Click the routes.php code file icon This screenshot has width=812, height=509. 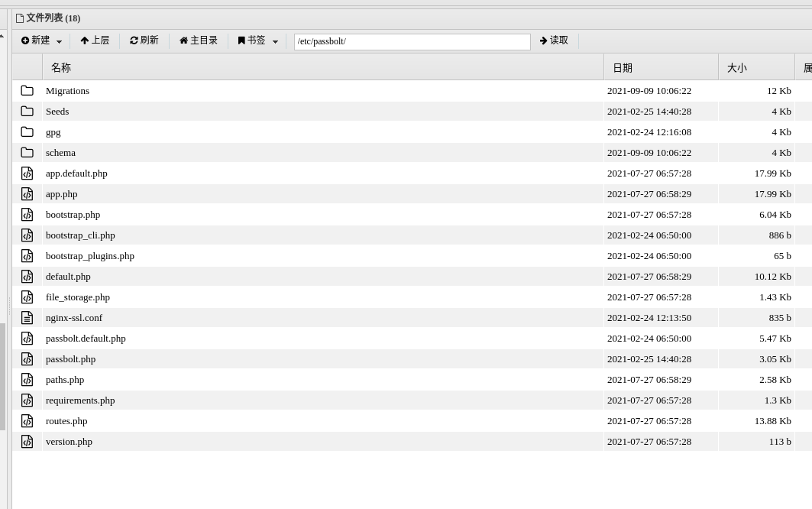[x=27, y=421]
